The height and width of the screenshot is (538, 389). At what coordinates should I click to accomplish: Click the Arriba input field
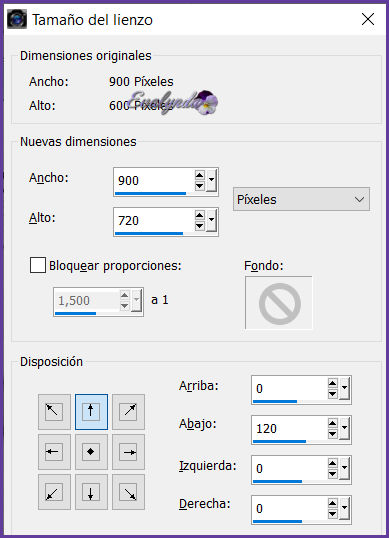[290, 389]
